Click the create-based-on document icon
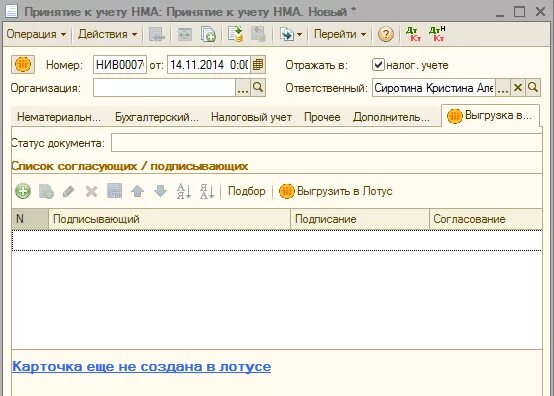The width and height of the screenshot is (554, 396). 287,35
